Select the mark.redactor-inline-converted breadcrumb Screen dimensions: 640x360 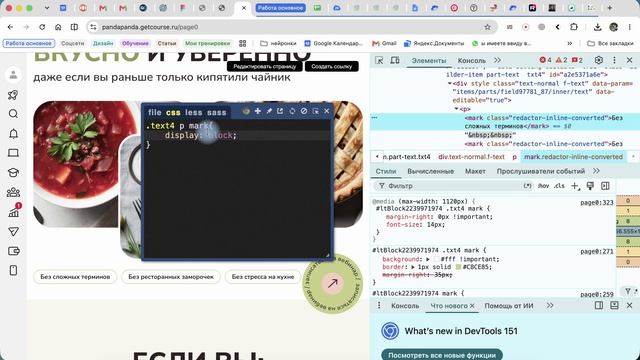coord(573,157)
